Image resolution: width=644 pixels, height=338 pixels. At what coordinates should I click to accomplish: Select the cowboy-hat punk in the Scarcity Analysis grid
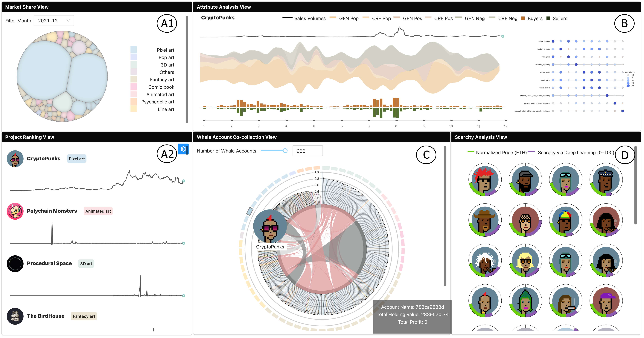pyautogui.click(x=485, y=220)
